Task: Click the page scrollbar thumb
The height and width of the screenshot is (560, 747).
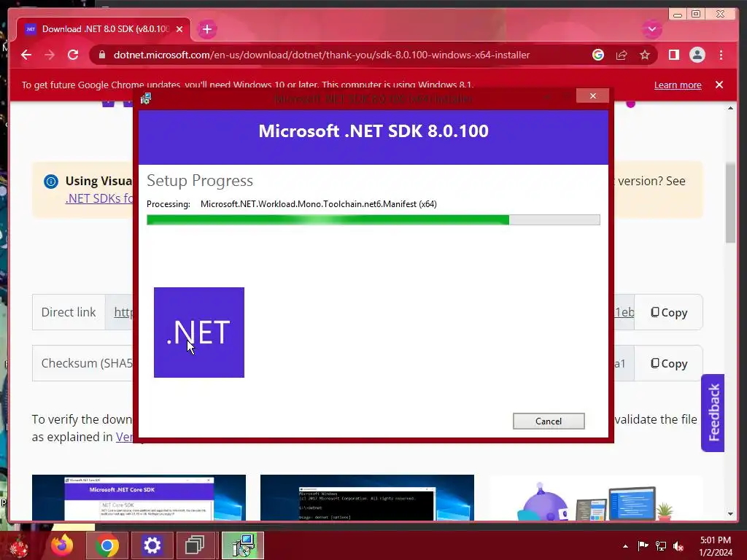Action: (x=730, y=203)
